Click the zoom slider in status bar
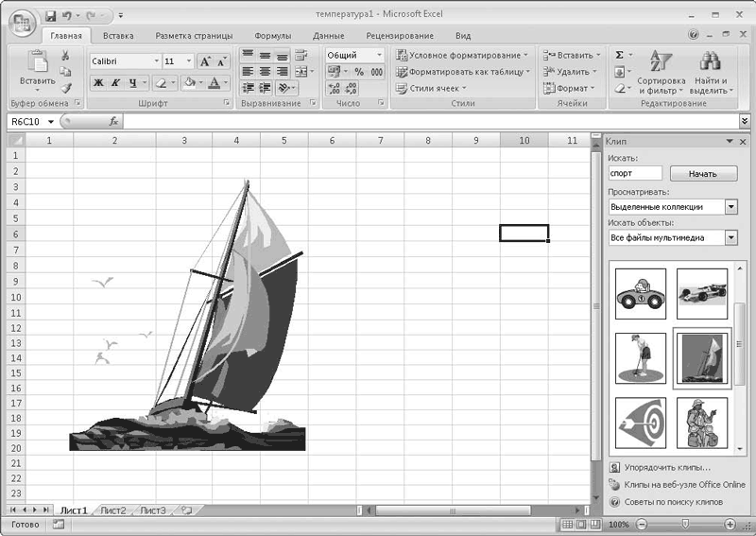756x536 pixels. 685,524
